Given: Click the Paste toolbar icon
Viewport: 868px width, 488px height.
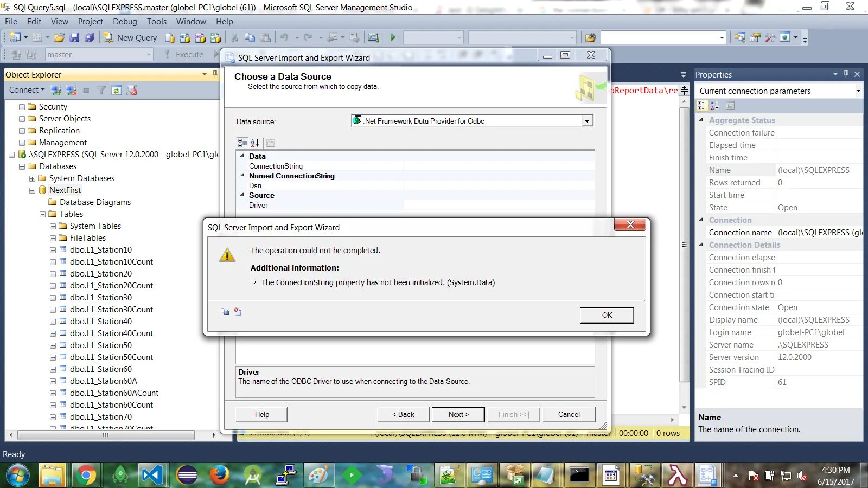Looking at the screenshot, I should [265, 37].
